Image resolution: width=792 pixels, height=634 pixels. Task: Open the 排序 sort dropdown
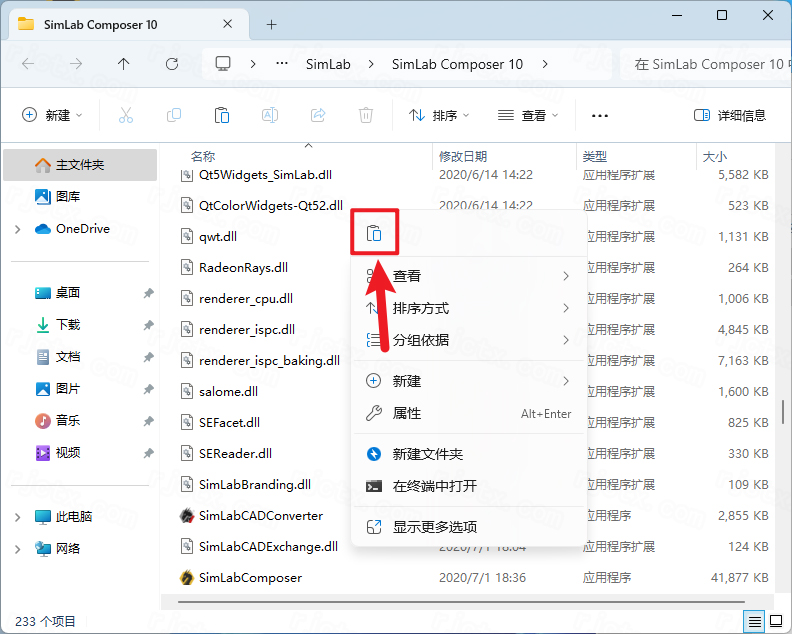tap(439, 115)
